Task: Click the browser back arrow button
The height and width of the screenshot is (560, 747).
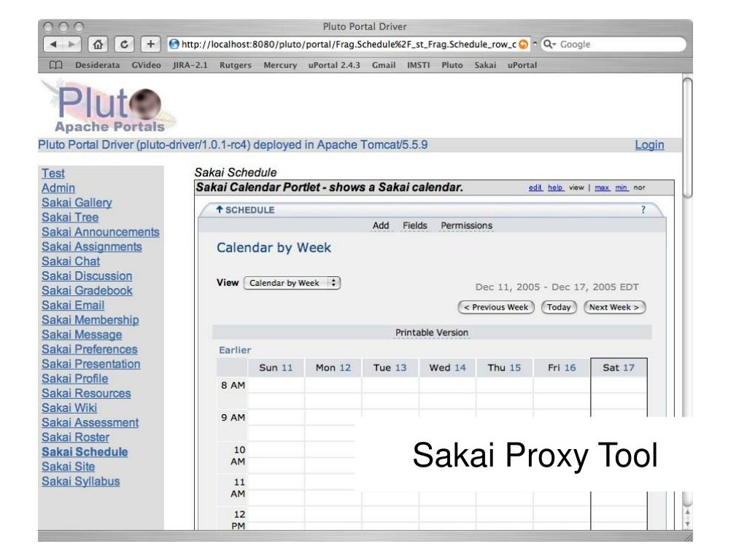Action: pos(53,44)
